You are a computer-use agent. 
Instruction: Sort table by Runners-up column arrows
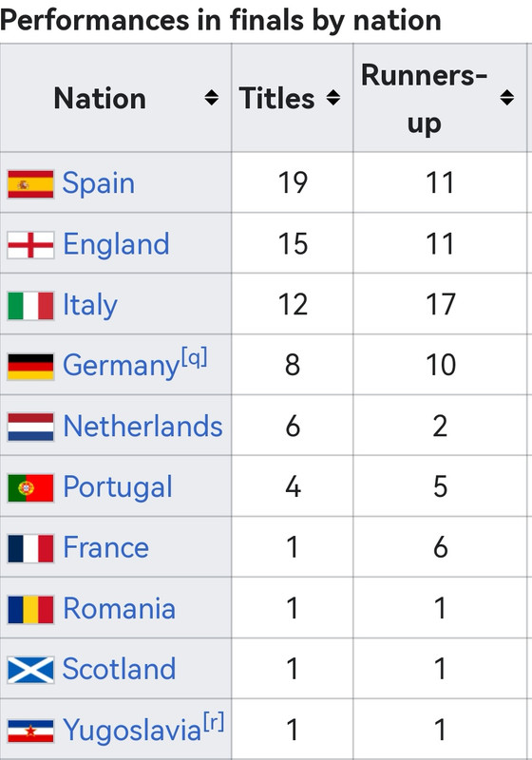[x=506, y=98]
